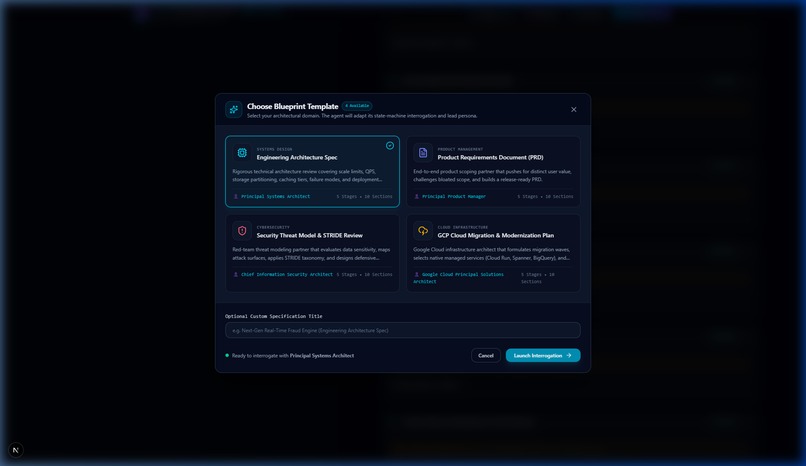Click the chip icon on Engineering Architecture Spec
Viewport: 806px width, 466px height.
(242, 153)
